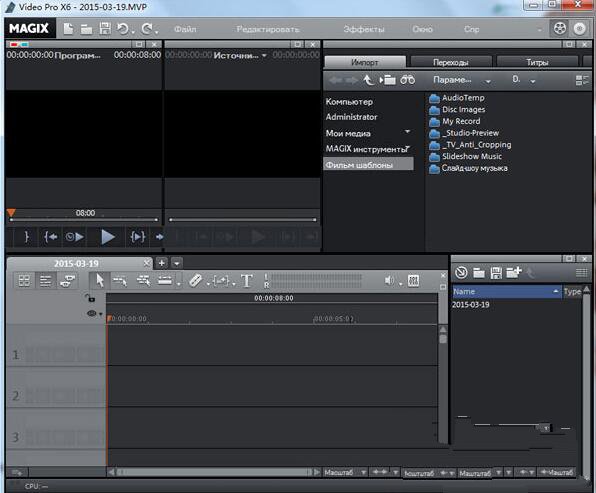Add new folder in project panel
596x493 pixels.
tap(514, 272)
